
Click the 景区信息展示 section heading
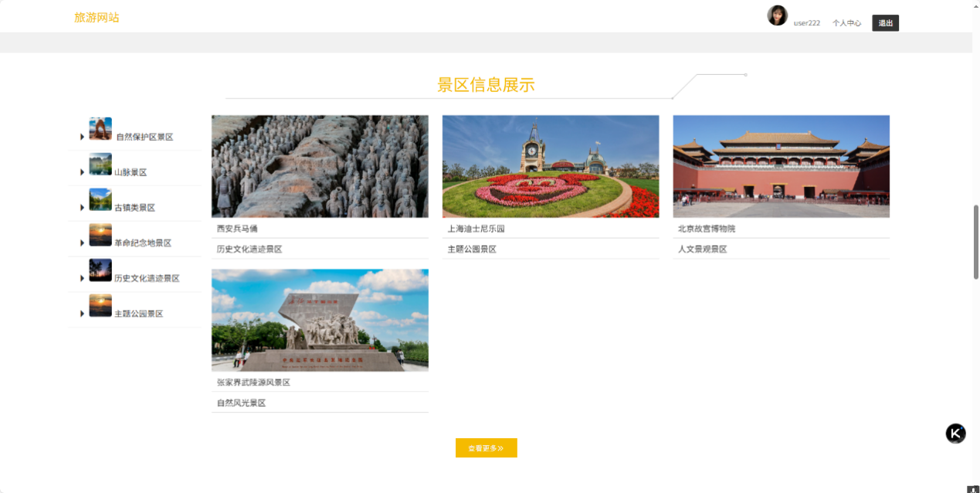486,85
